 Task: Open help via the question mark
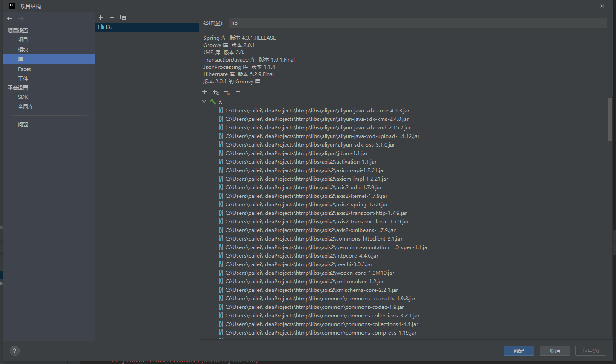[x=15, y=351]
